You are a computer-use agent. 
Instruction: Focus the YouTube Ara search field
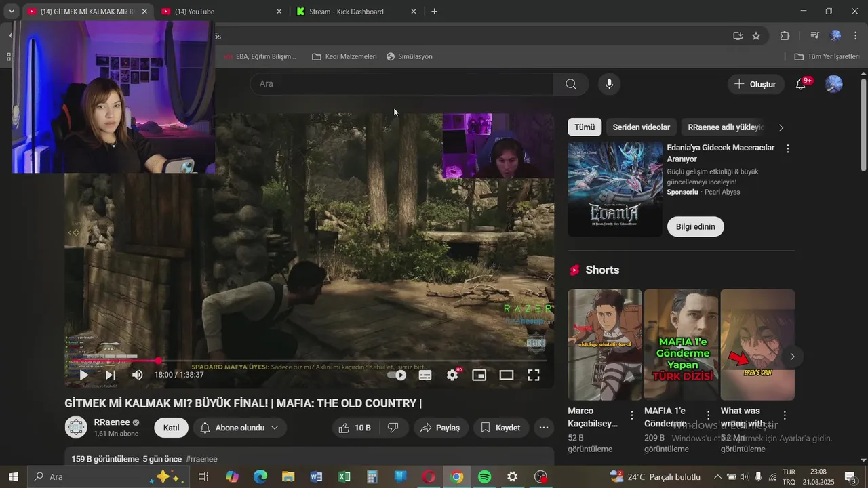[x=401, y=84]
